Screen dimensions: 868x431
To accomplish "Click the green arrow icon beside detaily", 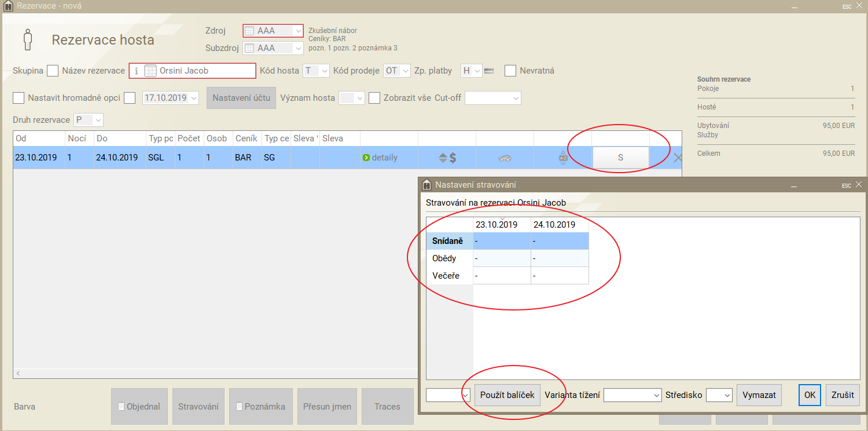I will 366,158.
